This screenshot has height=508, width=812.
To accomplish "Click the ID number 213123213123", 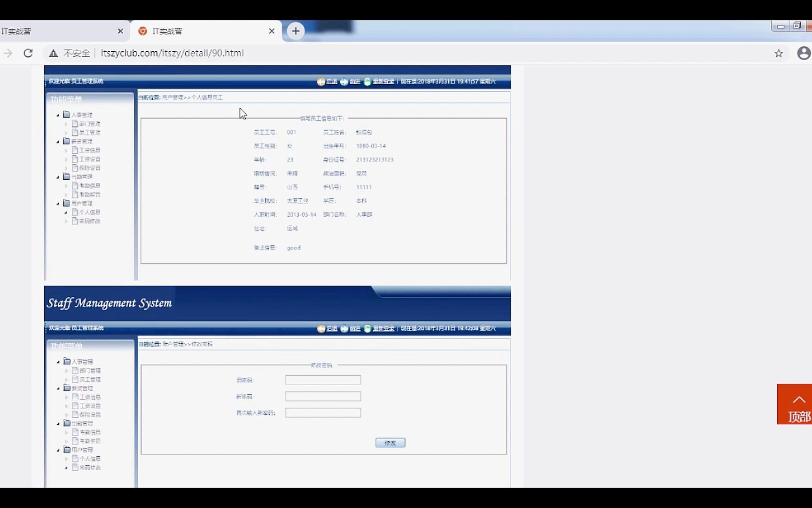I will point(375,160).
